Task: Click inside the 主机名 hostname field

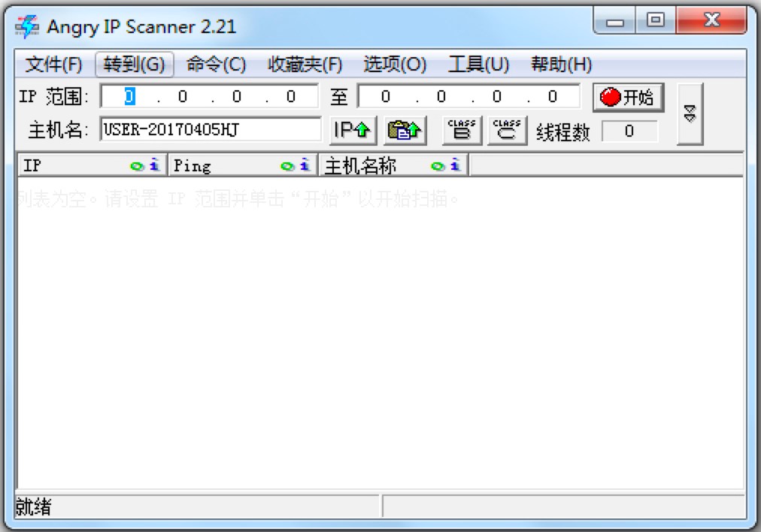Action: [211, 130]
